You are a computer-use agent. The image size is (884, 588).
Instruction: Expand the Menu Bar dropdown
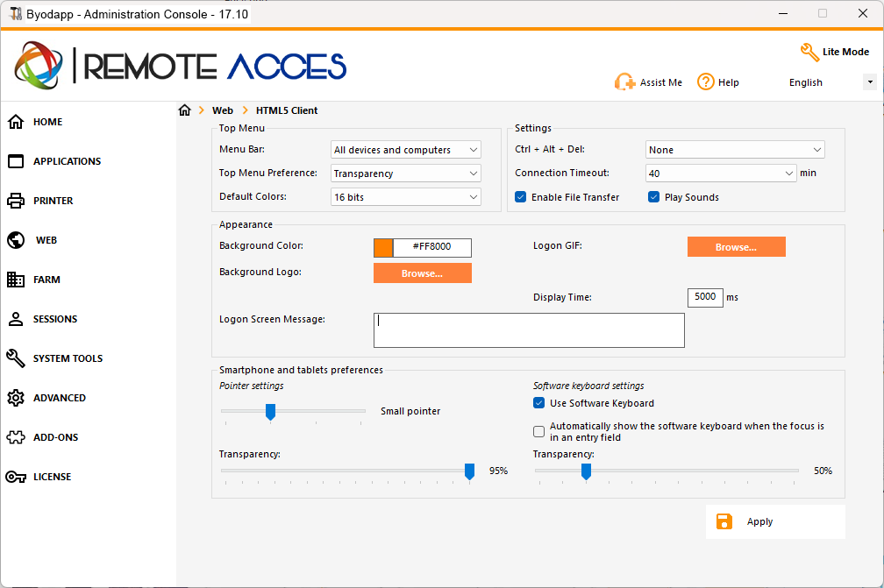406,150
